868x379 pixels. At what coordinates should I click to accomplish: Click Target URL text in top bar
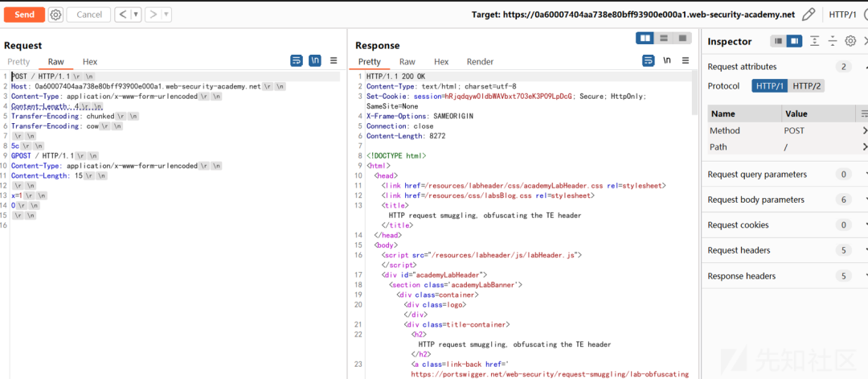pos(633,14)
